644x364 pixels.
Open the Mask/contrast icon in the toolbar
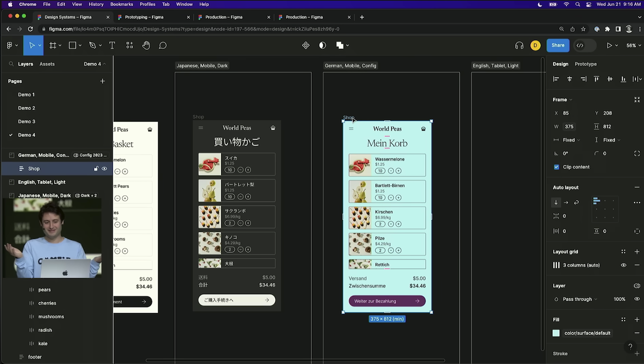click(x=322, y=45)
